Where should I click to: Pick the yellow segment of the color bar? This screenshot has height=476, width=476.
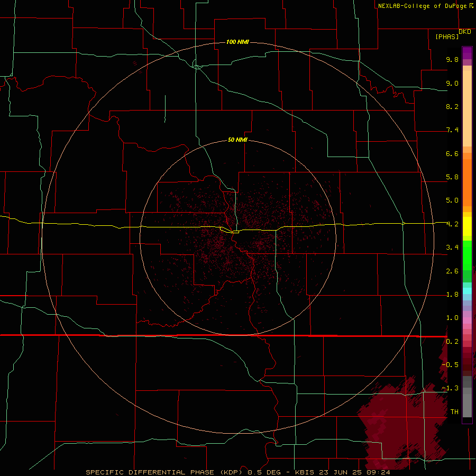[x=467, y=226]
